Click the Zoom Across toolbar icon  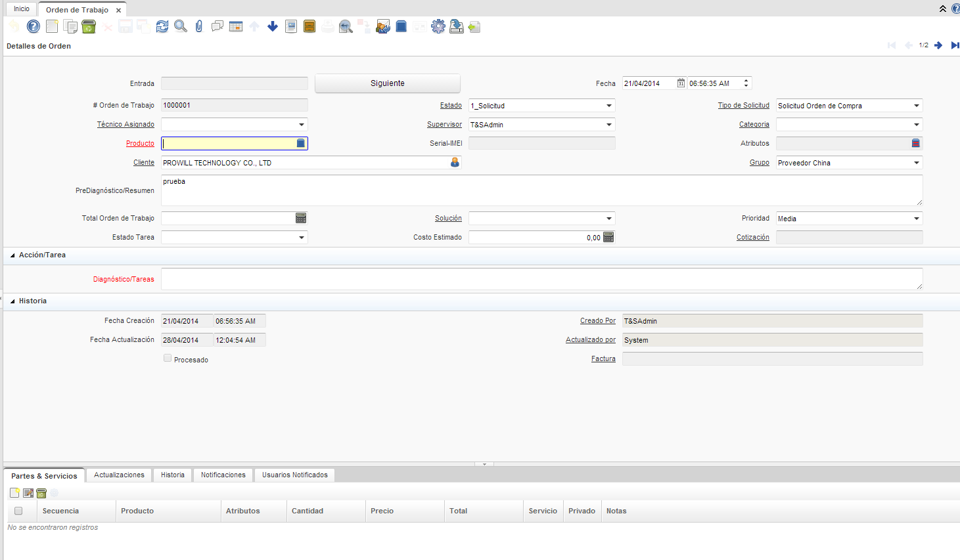(x=346, y=26)
